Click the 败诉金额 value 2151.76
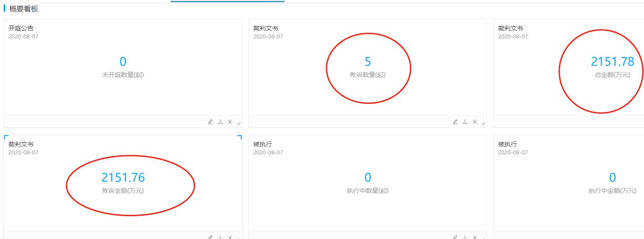The width and height of the screenshot is (644, 239). (123, 178)
